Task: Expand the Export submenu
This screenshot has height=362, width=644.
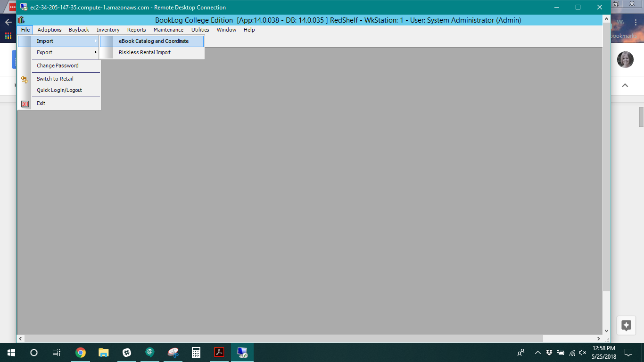Action: 58,52
